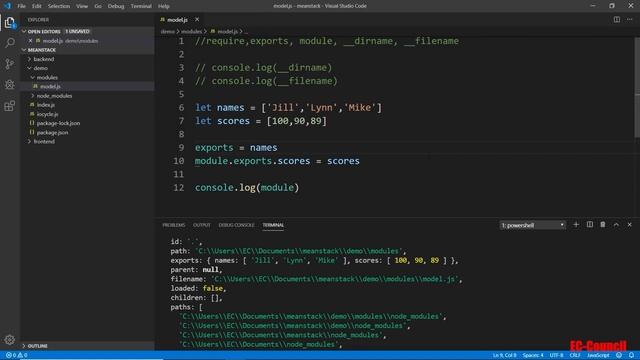Click the VS Code logo icon
The width and height of the screenshot is (640, 360).
point(7,6)
